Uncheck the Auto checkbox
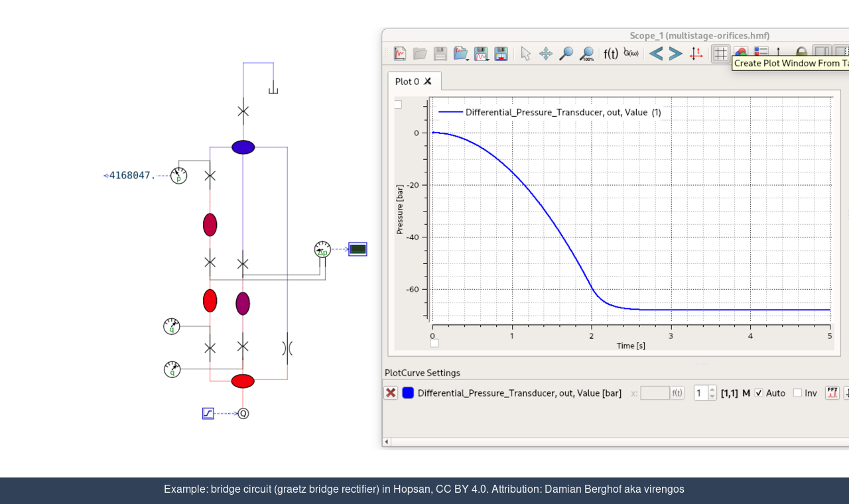This screenshot has height=504, width=849. pyautogui.click(x=759, y=393)
